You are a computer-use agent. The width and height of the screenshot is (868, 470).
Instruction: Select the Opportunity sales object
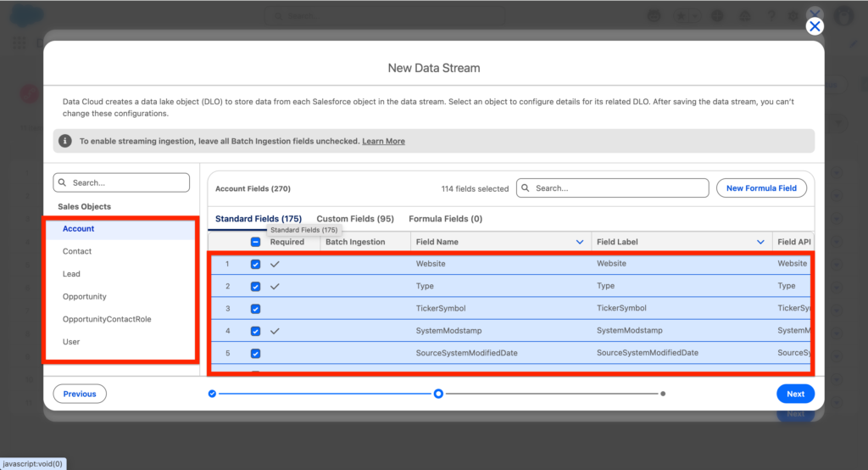point(85,297)
